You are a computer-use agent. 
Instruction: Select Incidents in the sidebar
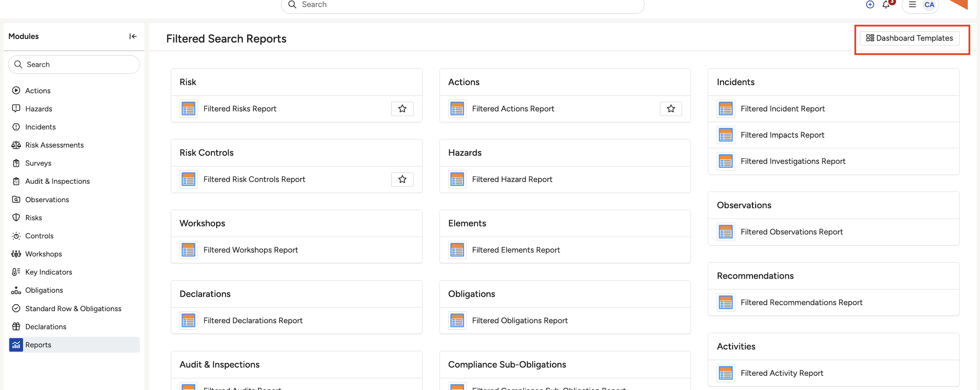tap(40, 127)
